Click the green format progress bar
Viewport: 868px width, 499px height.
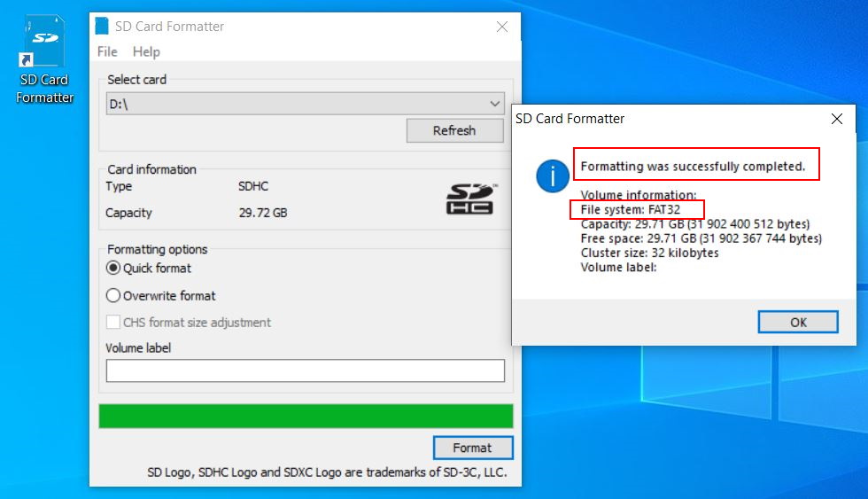(x=306, y=416)
